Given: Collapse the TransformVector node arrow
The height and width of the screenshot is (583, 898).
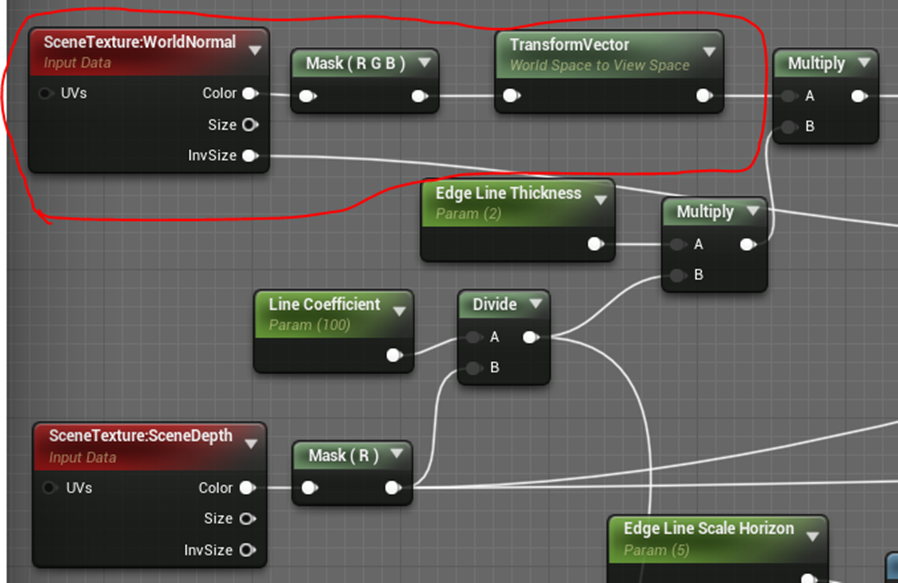Looking at the screenshot, I should pyautogui.click(x=709, y=52).
